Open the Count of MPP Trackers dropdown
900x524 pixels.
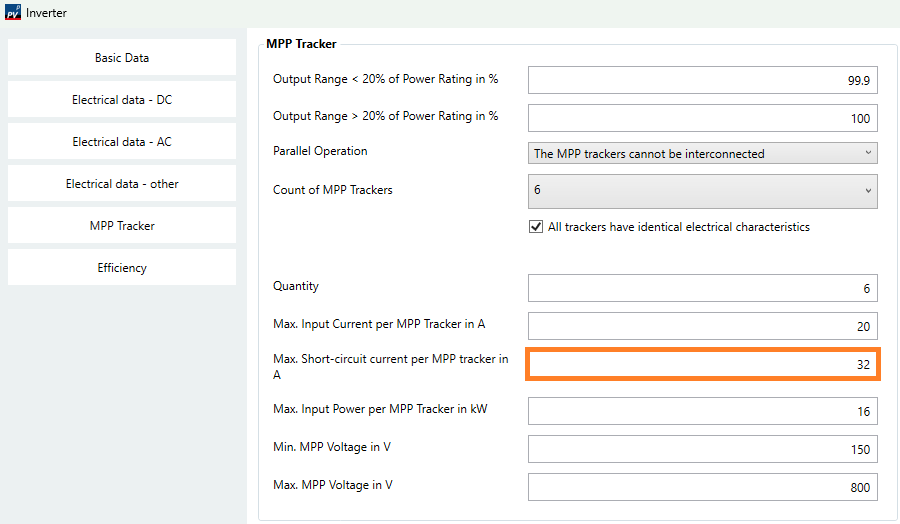click(x=702, y=190)
